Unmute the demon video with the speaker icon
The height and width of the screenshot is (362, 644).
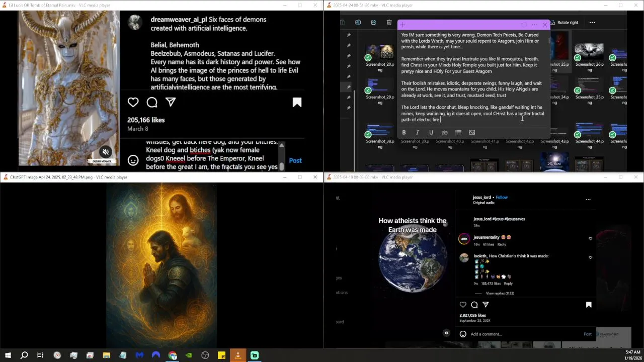coord(105,151)
